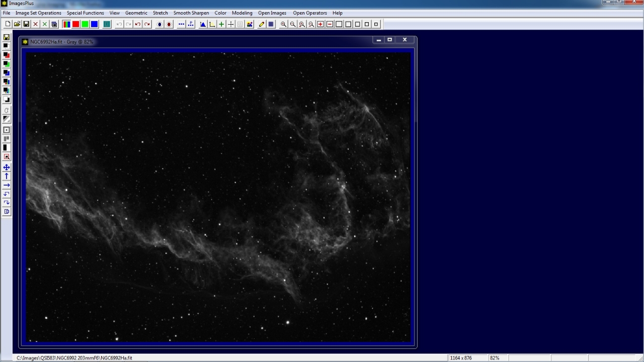Select the yellow pencil tool
The image size is (644, 362).
click(262, 24)
